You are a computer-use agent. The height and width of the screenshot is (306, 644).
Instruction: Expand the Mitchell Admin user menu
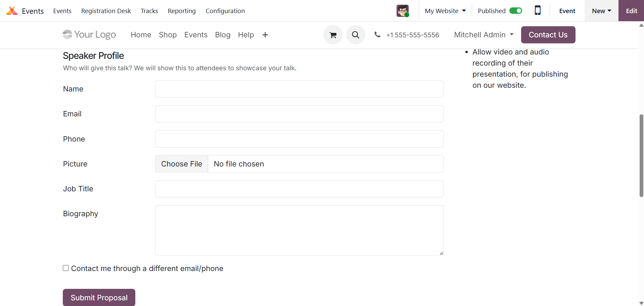(x=484, y=35)
